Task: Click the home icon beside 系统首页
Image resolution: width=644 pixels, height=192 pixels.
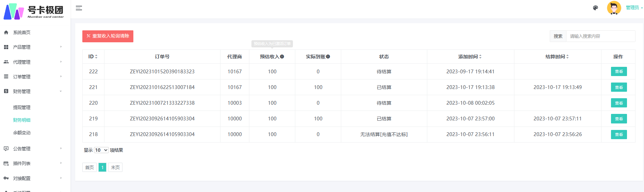Action: click(6, 32)
